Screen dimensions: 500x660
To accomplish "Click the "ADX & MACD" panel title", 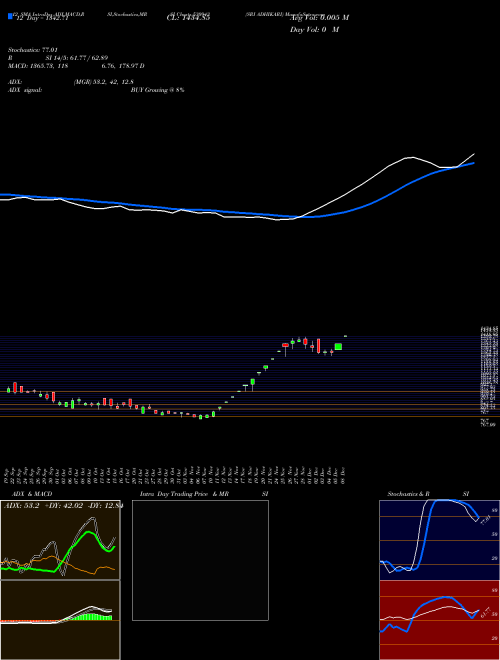I will 32,494.
